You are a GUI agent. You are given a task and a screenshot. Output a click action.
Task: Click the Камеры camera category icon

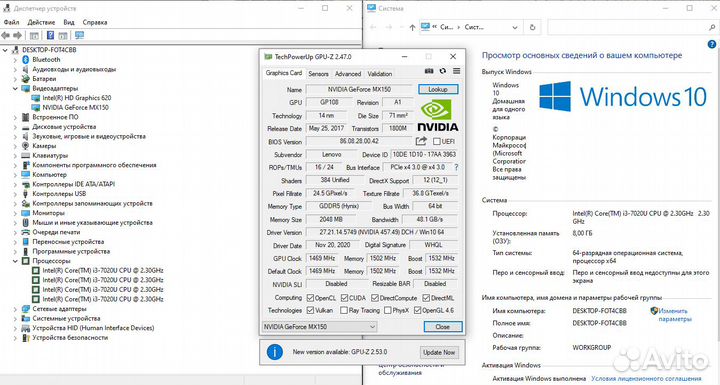pos(26,146)
